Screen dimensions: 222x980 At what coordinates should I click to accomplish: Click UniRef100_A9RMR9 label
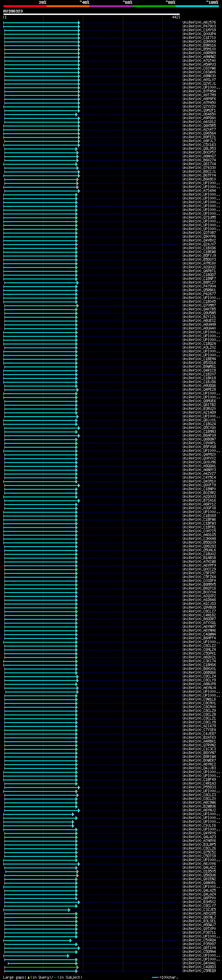(199, 53)
